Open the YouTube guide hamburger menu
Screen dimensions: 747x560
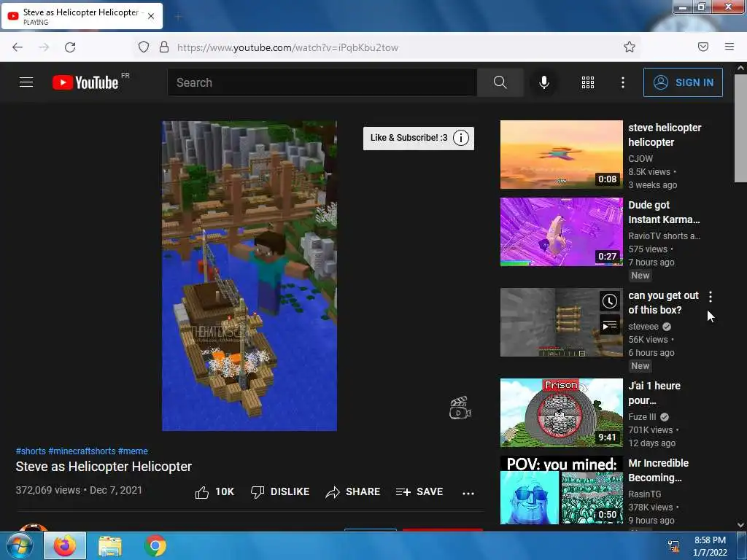[x=26, y=82]
